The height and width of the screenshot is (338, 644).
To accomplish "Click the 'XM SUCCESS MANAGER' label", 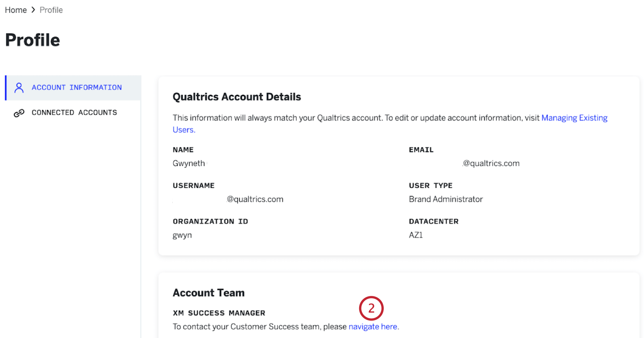I will tap(219, 313).
